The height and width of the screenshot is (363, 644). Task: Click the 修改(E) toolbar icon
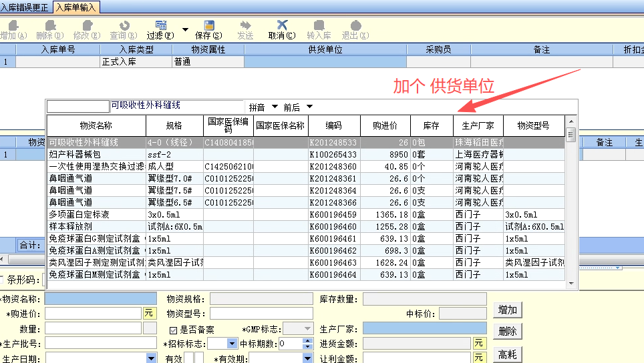click(87, 30)
